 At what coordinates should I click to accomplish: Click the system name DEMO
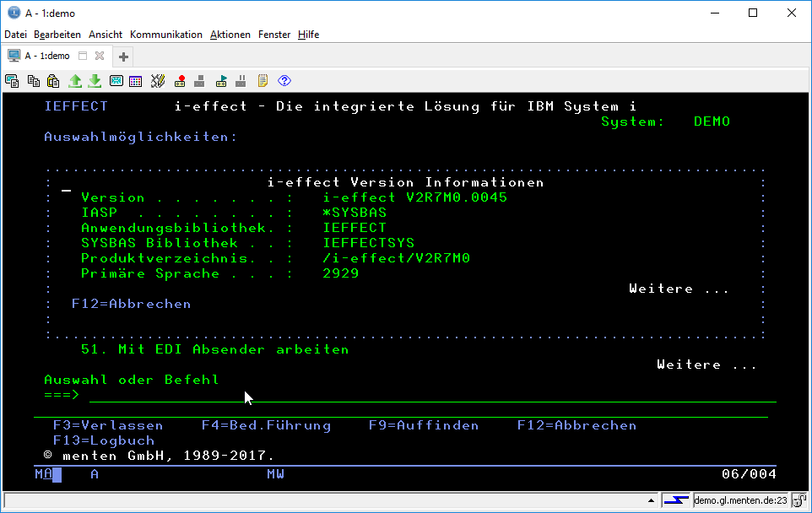click(712, 121)
